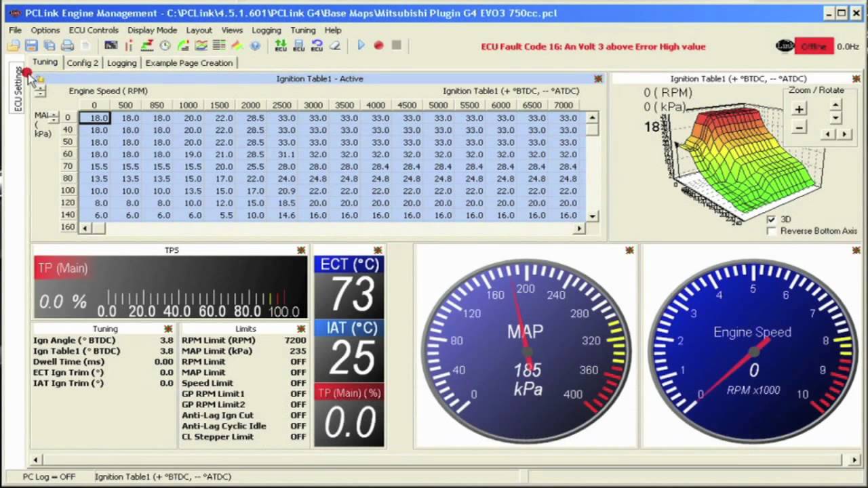Click the print icon in toolbar

pyautogui.click(x=67, y=45)
